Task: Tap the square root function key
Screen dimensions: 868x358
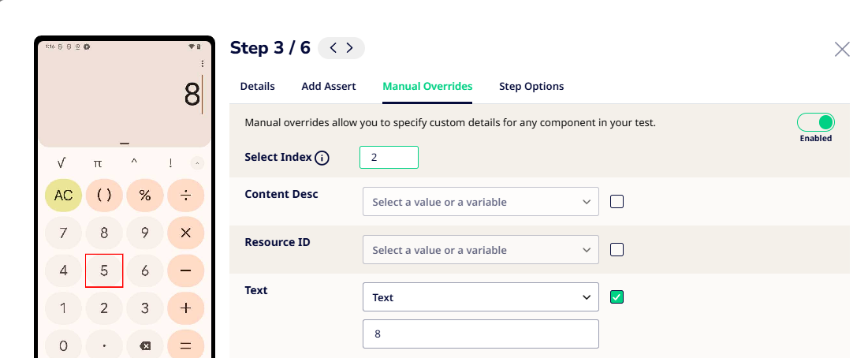Action: [61, 163]
